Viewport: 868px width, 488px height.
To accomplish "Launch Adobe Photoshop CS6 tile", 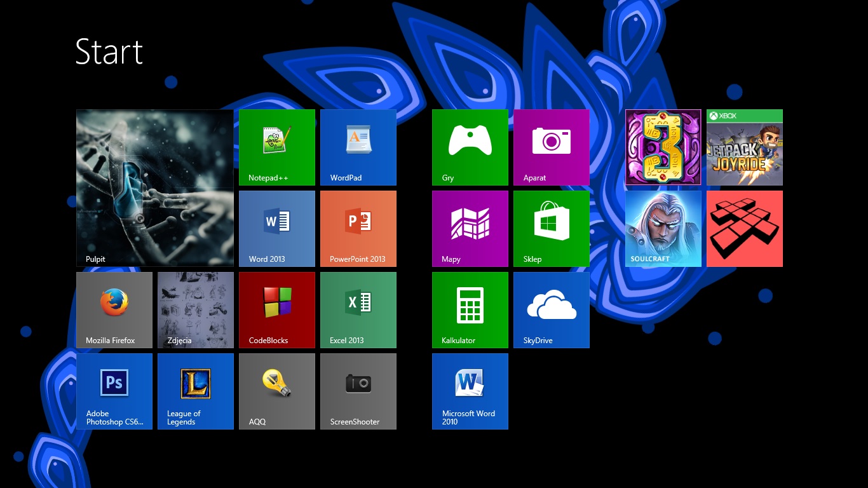I will click(114, 391).
